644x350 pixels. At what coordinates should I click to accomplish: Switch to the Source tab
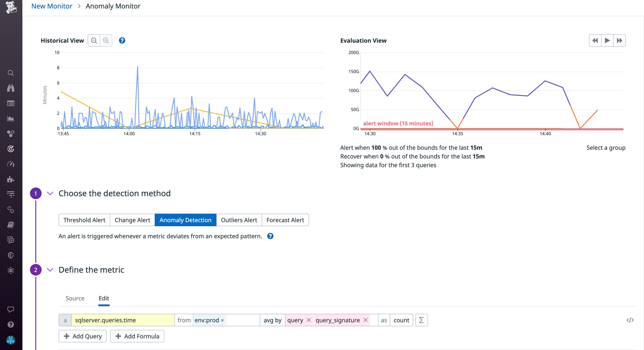point(75,298)
